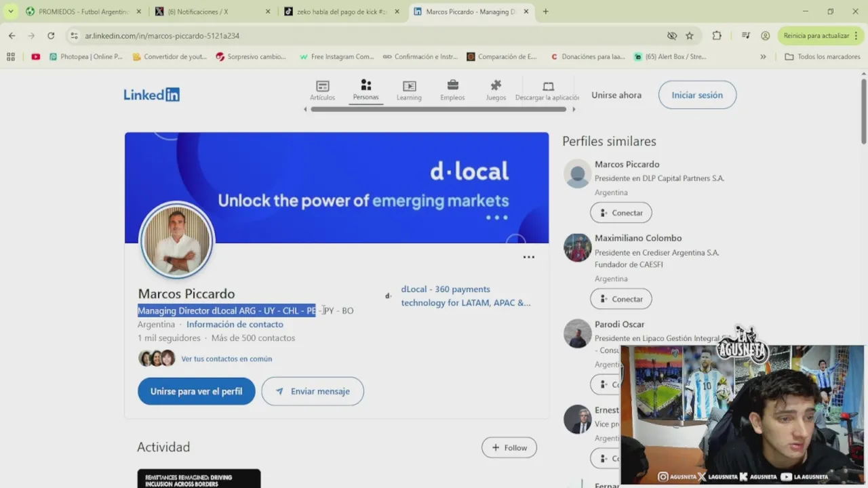Open (65) Alert Box / Stre... bookmark

pyautogui.click(x=670, y=57)
